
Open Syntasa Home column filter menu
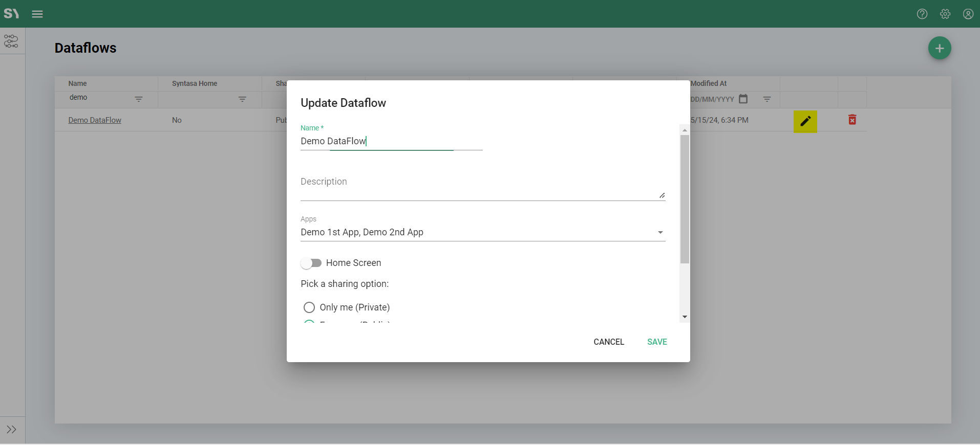click(x=242, y=99)
